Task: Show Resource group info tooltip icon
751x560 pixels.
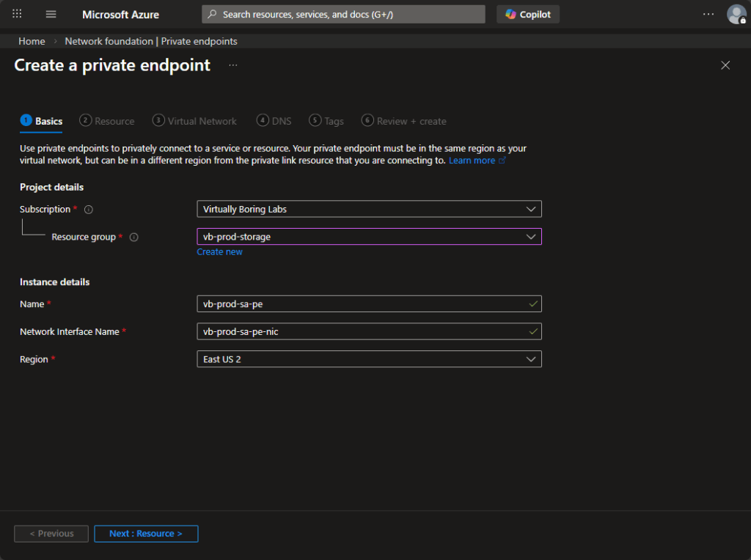Action: coord(134,237)
